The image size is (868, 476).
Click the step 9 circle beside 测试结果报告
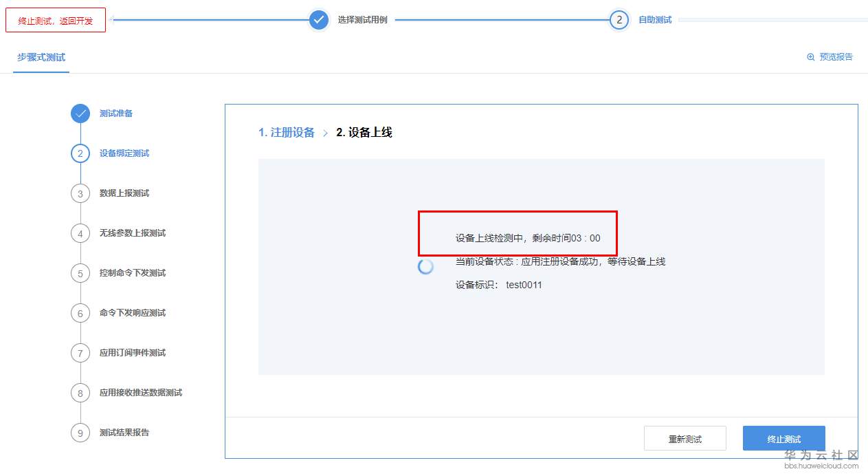[80, 433]
